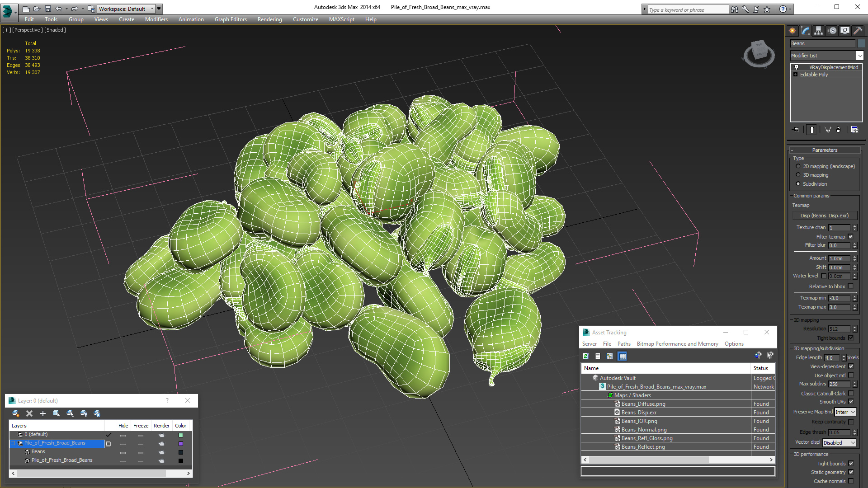868x488 pixels.
Task: Expand the Editable Poly stack entry
Action: (796, 75)
